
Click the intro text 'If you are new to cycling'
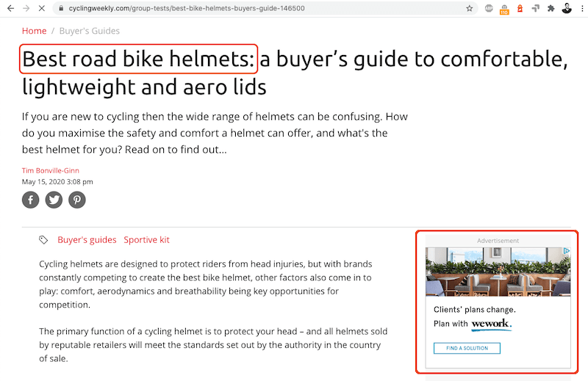(215, 133)
